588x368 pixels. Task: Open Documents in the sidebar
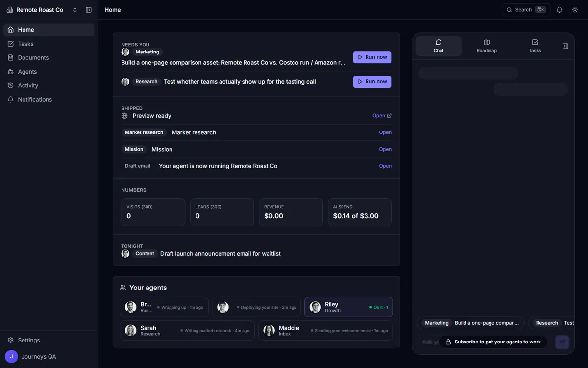point(49,57)
